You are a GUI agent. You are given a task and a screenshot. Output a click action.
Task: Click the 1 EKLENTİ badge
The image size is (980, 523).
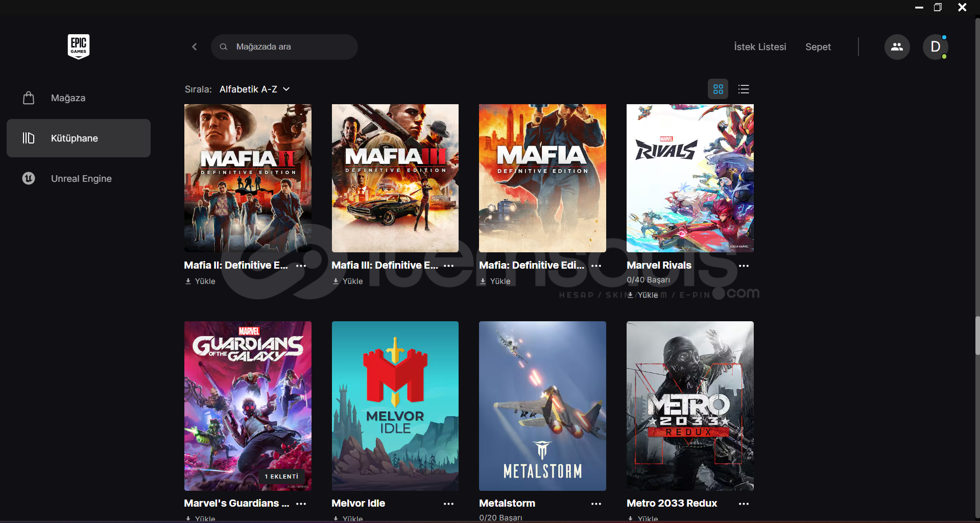tap(282, 477)
